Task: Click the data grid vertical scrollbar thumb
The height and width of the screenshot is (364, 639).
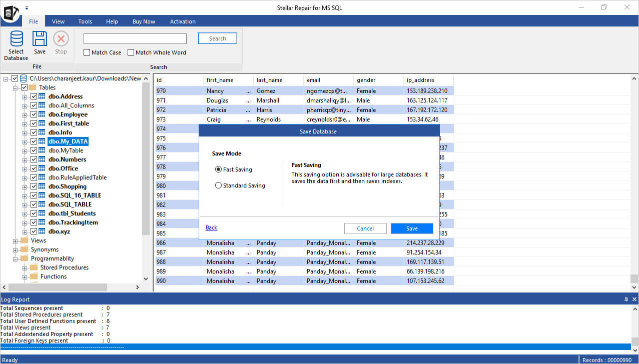Action: [634, 278]
